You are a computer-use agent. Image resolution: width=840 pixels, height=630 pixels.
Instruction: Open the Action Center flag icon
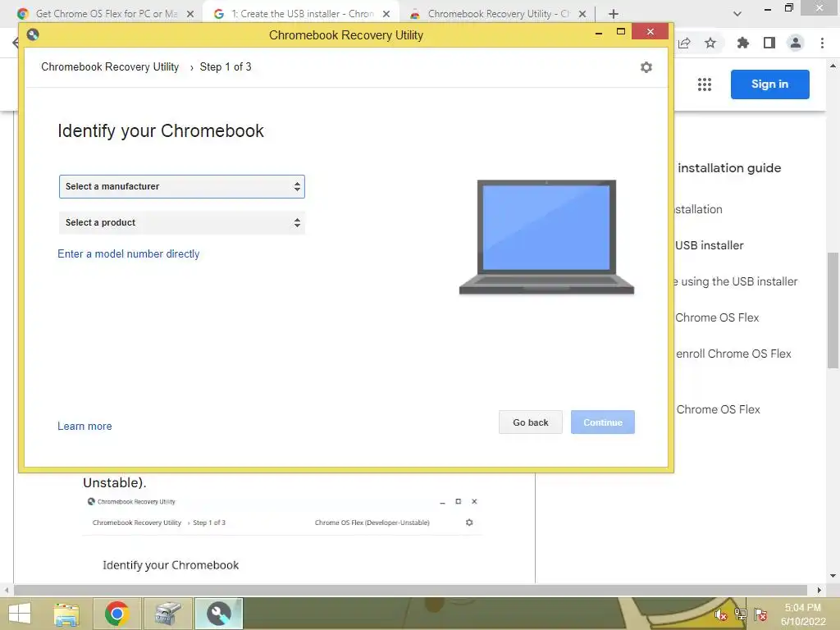(x=760, y=614)
